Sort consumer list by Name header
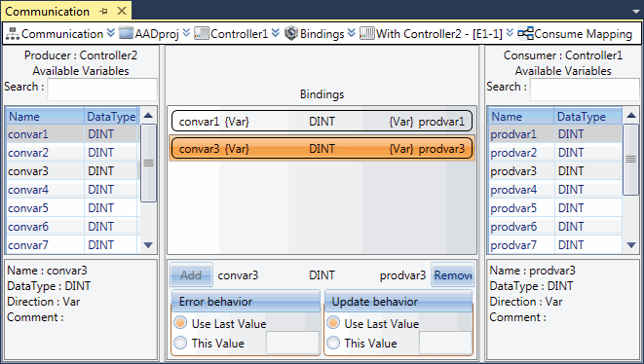This screenshot has width=644, height=364. [521, 117]
